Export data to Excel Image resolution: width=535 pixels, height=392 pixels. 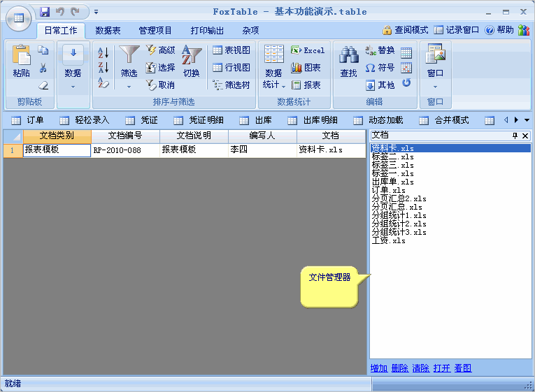(308, 50)
